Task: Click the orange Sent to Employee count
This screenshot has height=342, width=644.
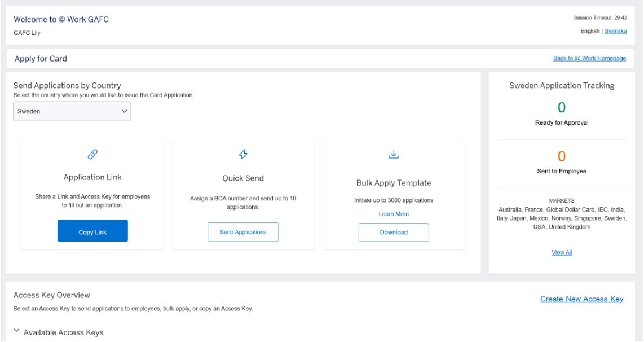Action: 562,156
